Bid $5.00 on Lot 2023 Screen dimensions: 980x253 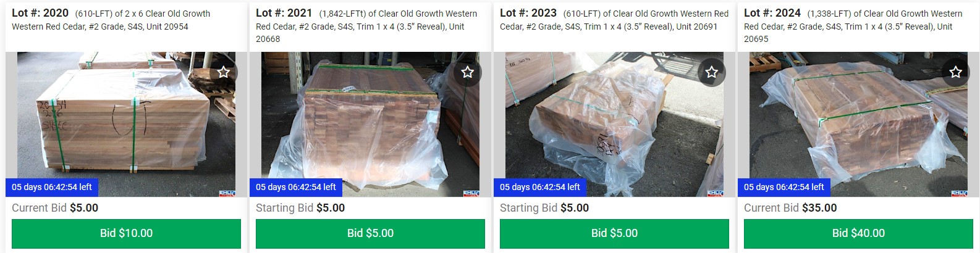614,233
